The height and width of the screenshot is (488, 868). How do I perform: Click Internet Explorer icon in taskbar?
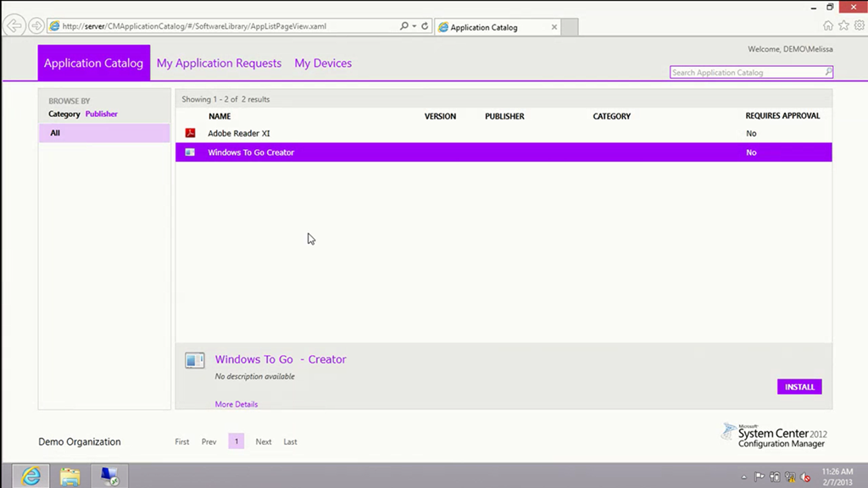(31, 476)
